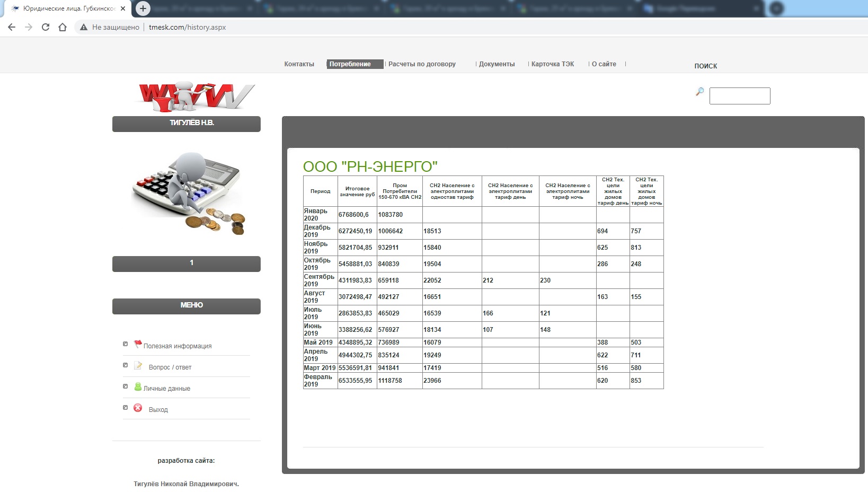Click the address bar URL
868x492 pixels.
point(187,27)
